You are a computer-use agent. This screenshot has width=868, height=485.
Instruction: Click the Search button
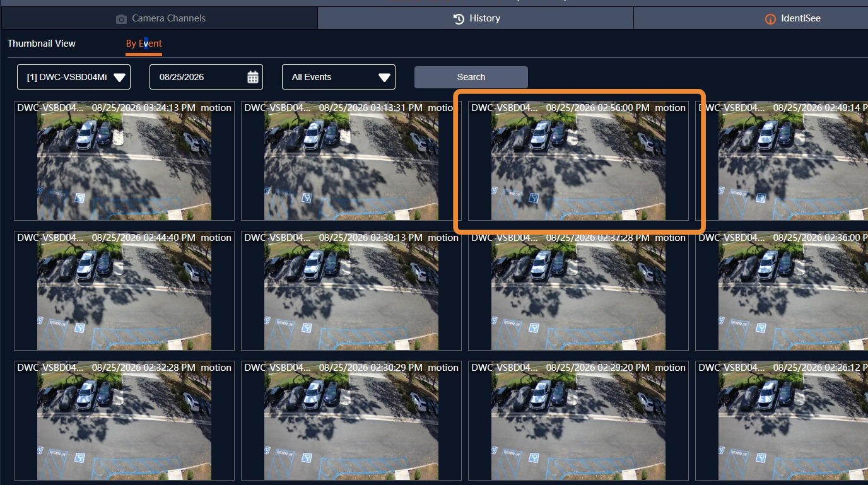(x=471, y=77)
